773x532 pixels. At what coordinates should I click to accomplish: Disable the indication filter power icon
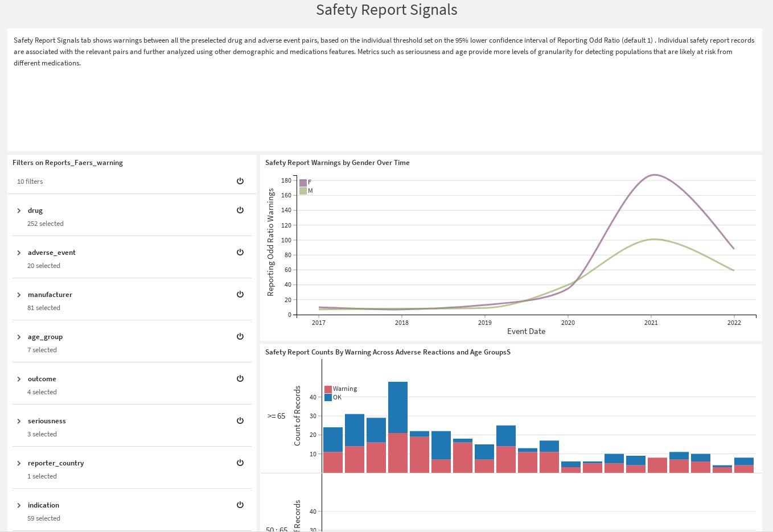tap(240, 505)
